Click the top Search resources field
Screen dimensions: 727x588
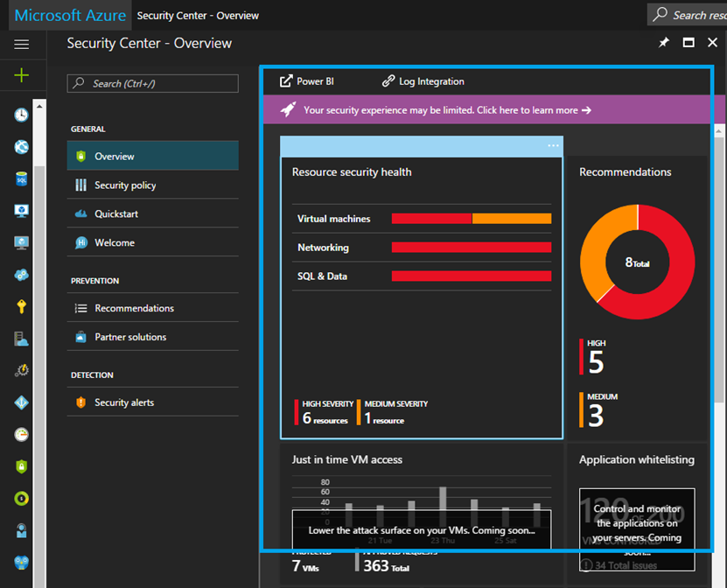[687, 15]
